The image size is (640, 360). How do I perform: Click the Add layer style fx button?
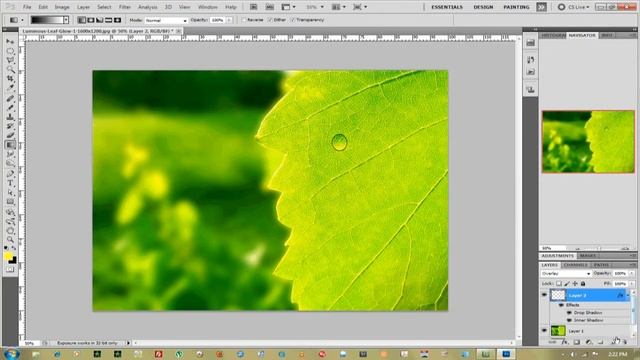564,342
